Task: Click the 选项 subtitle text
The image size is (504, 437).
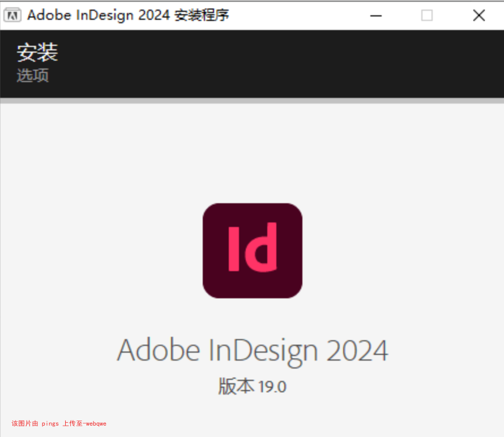Action: tap(32, 75)
